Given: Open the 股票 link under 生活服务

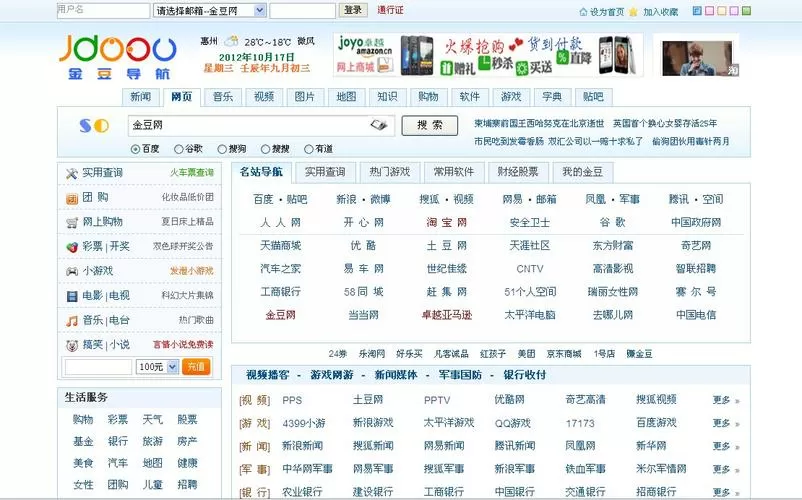Looking at the screenshot, I should 187,420.
